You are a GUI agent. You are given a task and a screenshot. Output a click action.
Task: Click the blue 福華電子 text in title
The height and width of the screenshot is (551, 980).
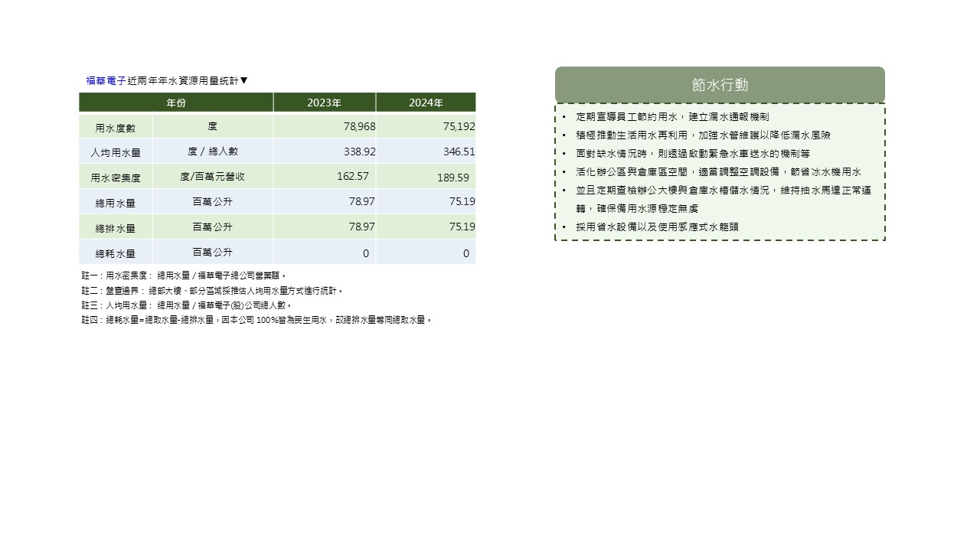coord(106,80)
